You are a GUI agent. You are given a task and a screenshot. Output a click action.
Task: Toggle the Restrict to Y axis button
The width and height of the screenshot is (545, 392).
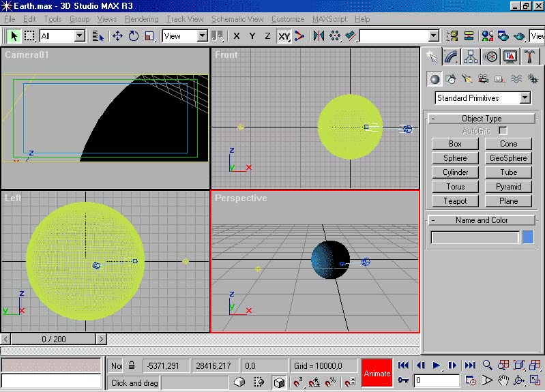pos(252,36)
